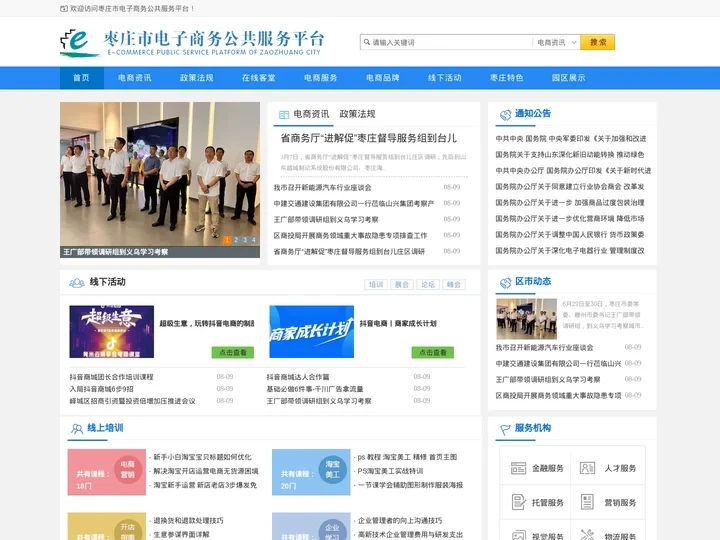Open 电商资讯 in navigation bar
The width and height of the screenshot is (720, 540).
coord(135,78)
